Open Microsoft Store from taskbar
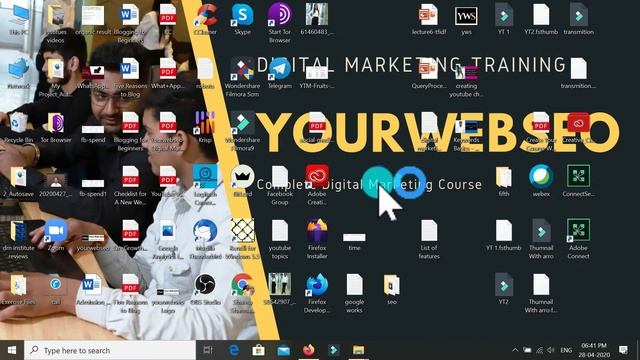This screenshot has height=360, width=640. (x=258, y=350)
